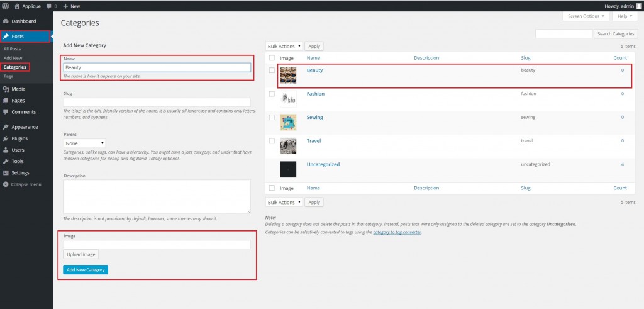This screenshot has height=309, width=644.
Task: Click the Dashboard gauge icon in sidebar
Action: [6, 21]
